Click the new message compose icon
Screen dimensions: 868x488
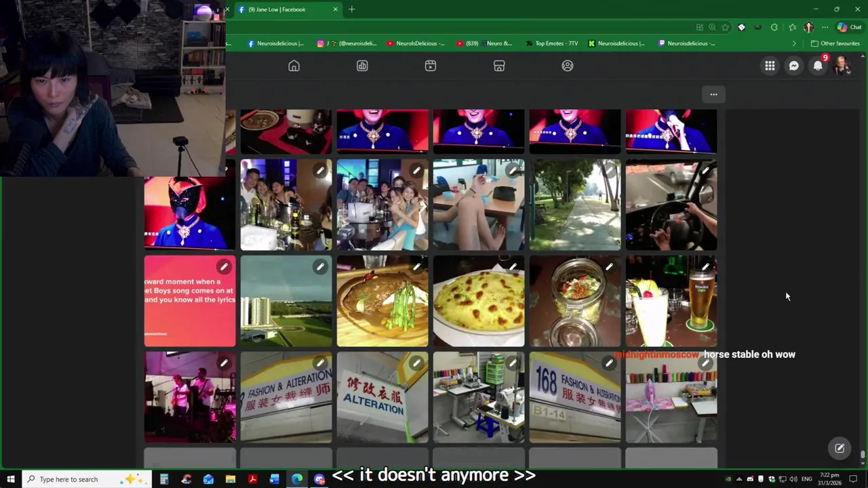pyautogui.click(x=840, y=448)
